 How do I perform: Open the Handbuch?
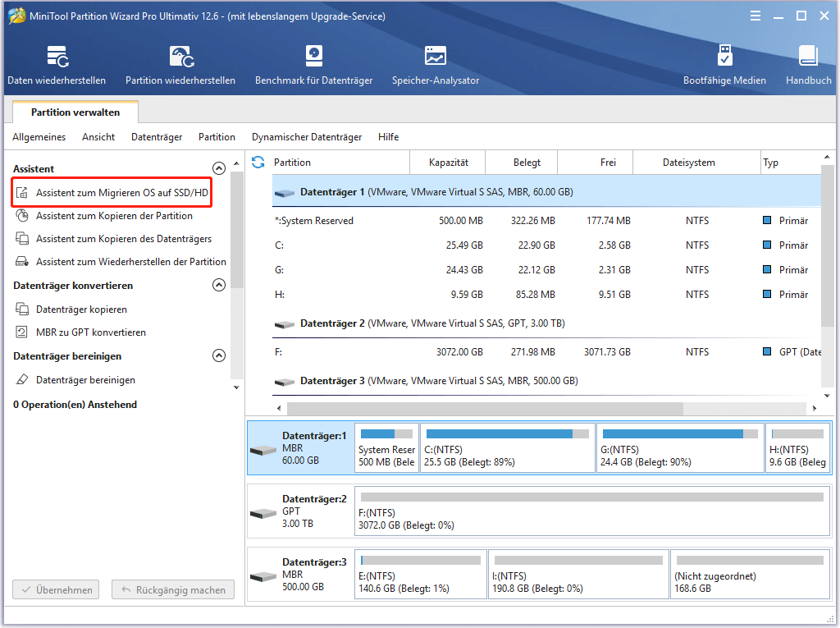pyautogui.click(x=808, y=64)
